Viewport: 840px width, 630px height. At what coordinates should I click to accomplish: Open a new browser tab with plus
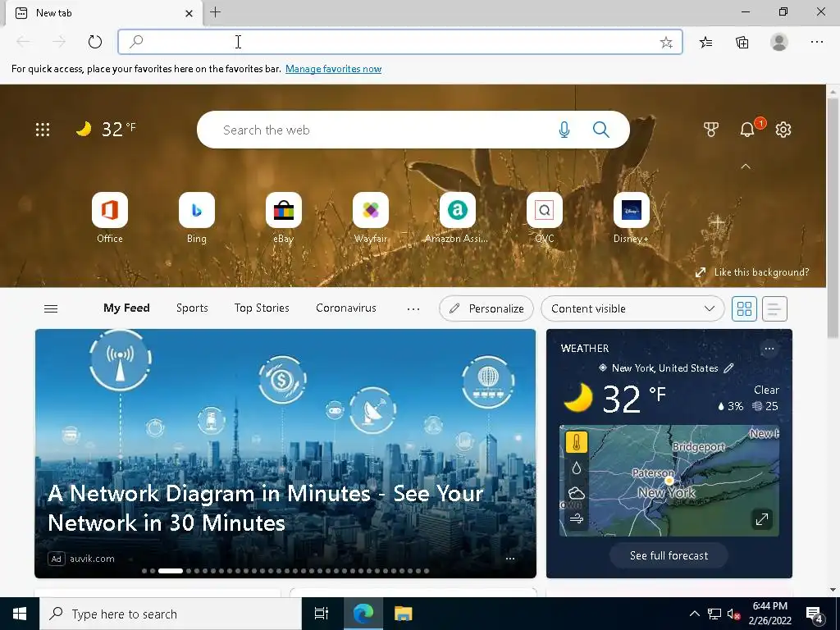(x=216, y=12)
